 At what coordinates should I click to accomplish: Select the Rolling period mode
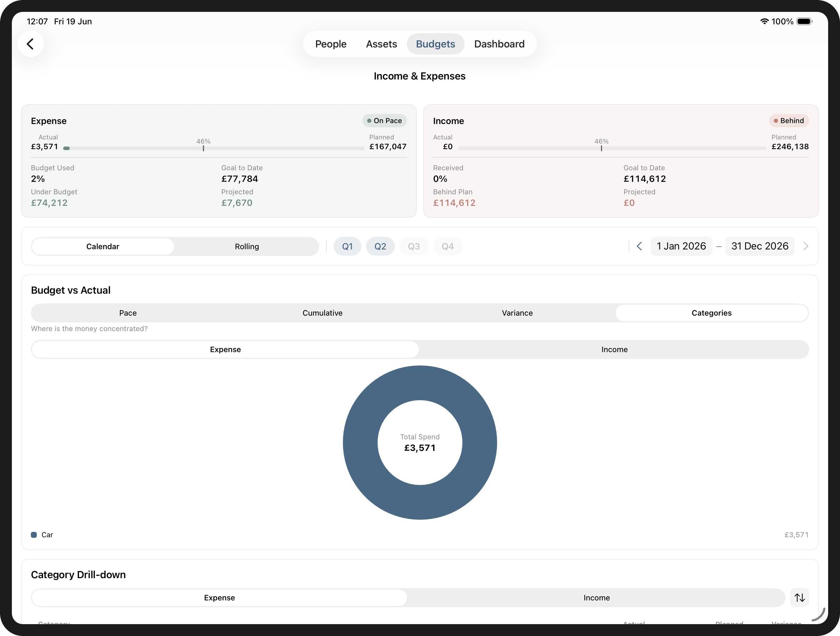247,247
